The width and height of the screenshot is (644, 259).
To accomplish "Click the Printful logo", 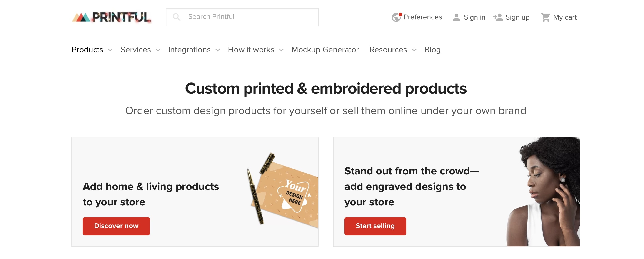I will click(112, 17).
